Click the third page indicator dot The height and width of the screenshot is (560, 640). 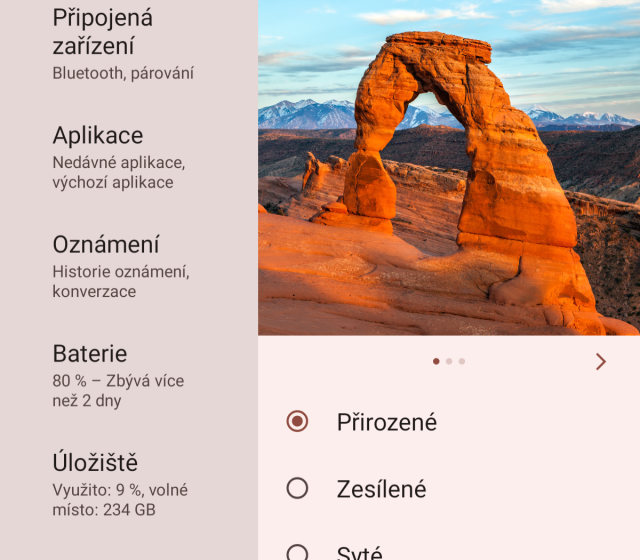462,361
